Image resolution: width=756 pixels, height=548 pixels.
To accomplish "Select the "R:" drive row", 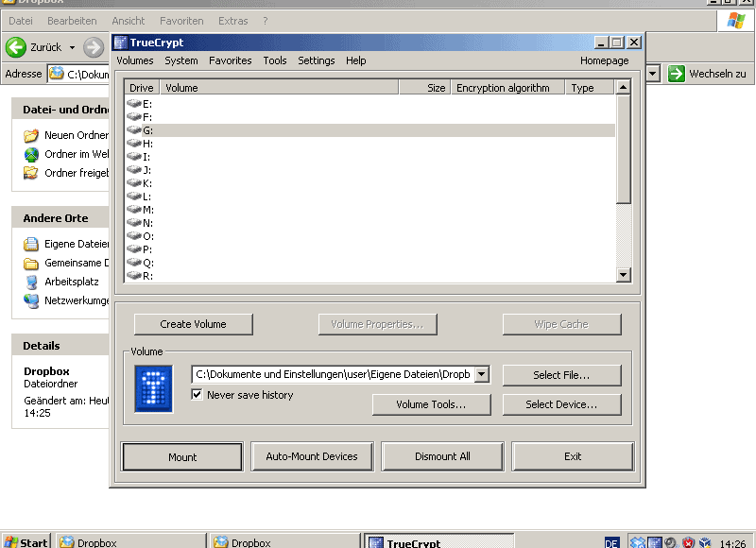I will (369, 276).
